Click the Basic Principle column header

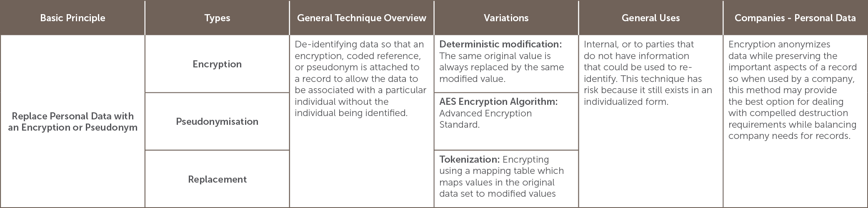(73, 18)
